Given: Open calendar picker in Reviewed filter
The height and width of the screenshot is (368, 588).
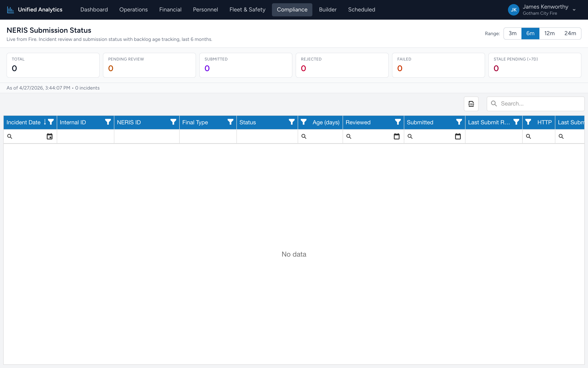Looking at the screenshot, I should click(x=396, y=136).
